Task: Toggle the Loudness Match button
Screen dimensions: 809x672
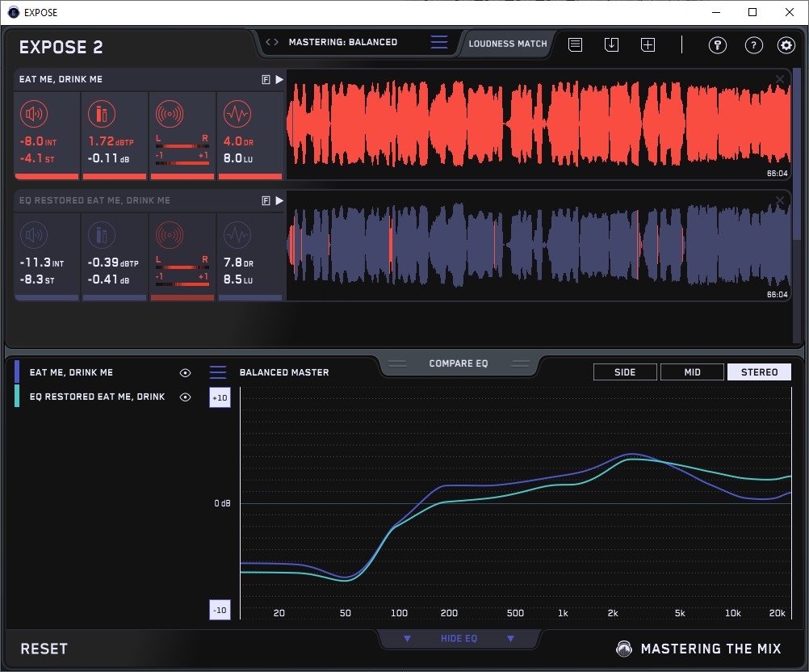Action: click(x=507, y=44)
